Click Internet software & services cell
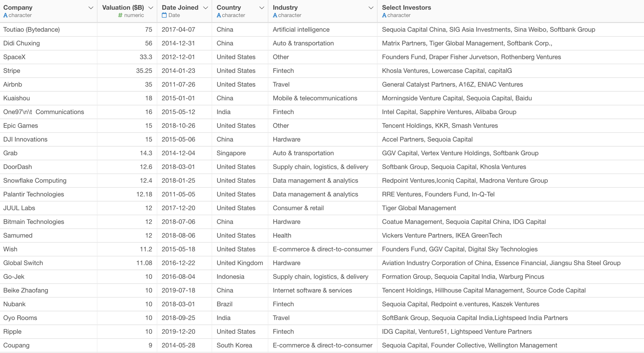Image resolution: width=644 pixels, height=353 pixels. coord(312,291)
